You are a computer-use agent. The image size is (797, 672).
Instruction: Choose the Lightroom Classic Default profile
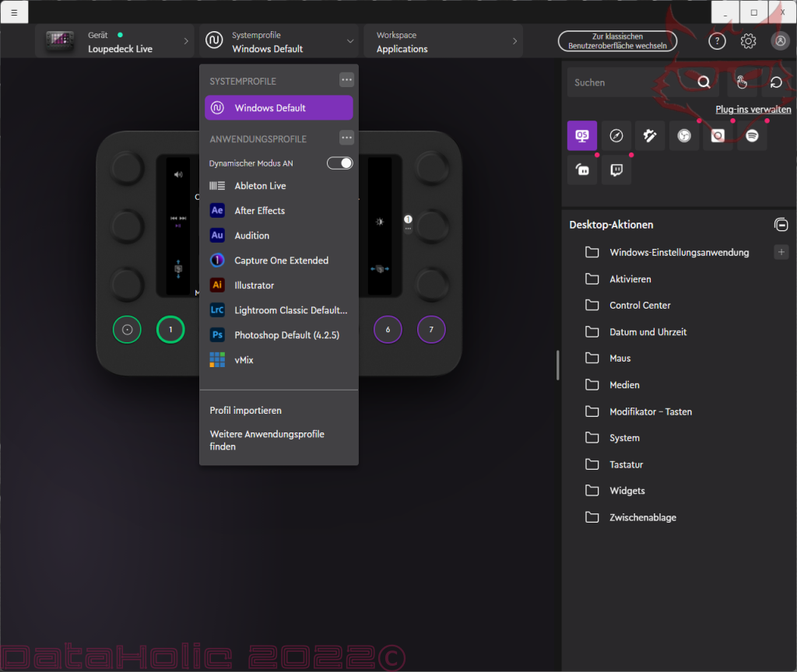pos(279,310)
